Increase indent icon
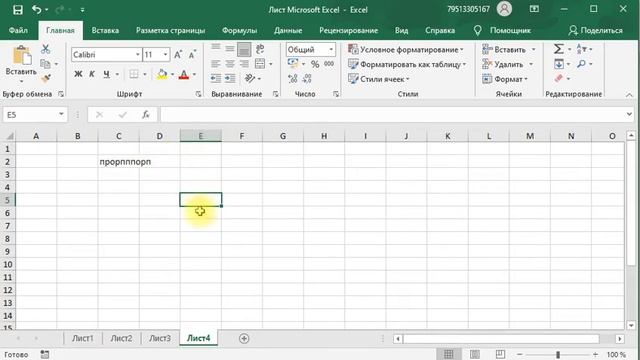The width and height of the screenshot is (640, 360). point(230,78)
